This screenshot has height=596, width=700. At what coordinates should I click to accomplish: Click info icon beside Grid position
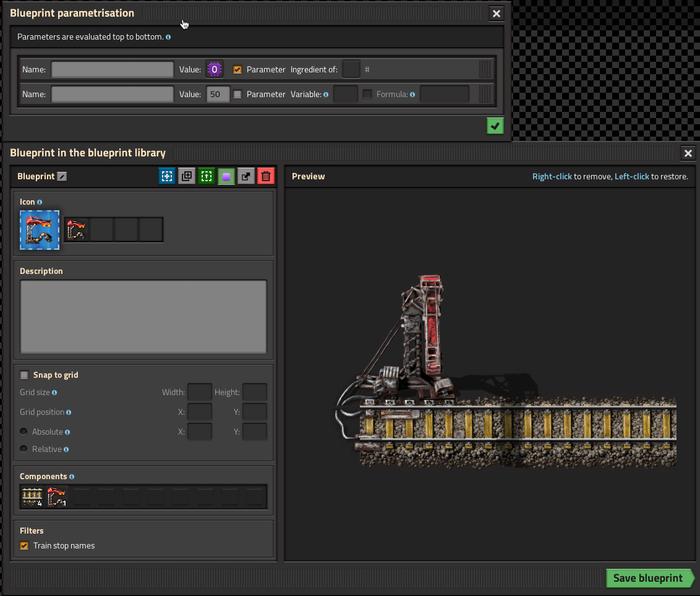click(69, 412)
